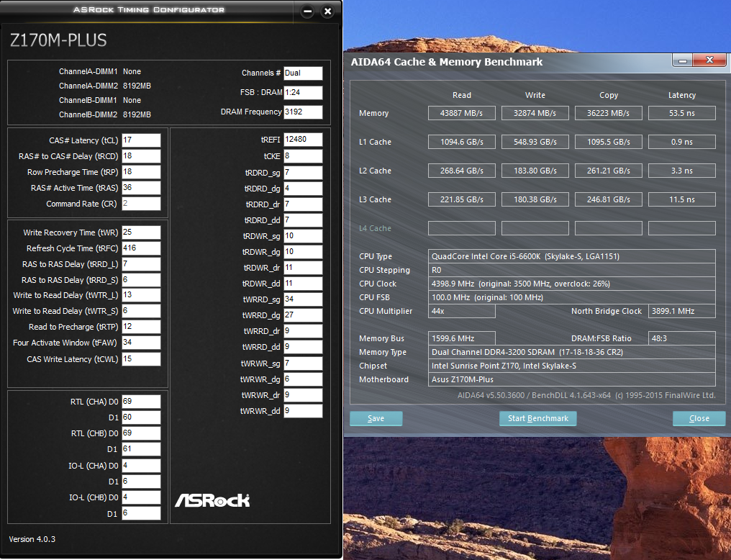Select the CPU Type value field
Viewport: 731px width, 560px height.
(571, 256)
